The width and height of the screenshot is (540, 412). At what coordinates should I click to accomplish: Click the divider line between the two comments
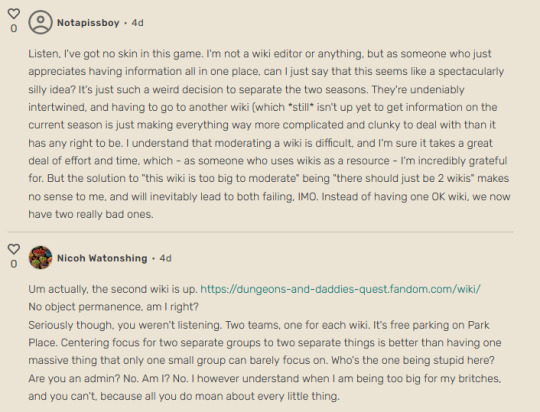pyautogui.click(x=261, y=232)
